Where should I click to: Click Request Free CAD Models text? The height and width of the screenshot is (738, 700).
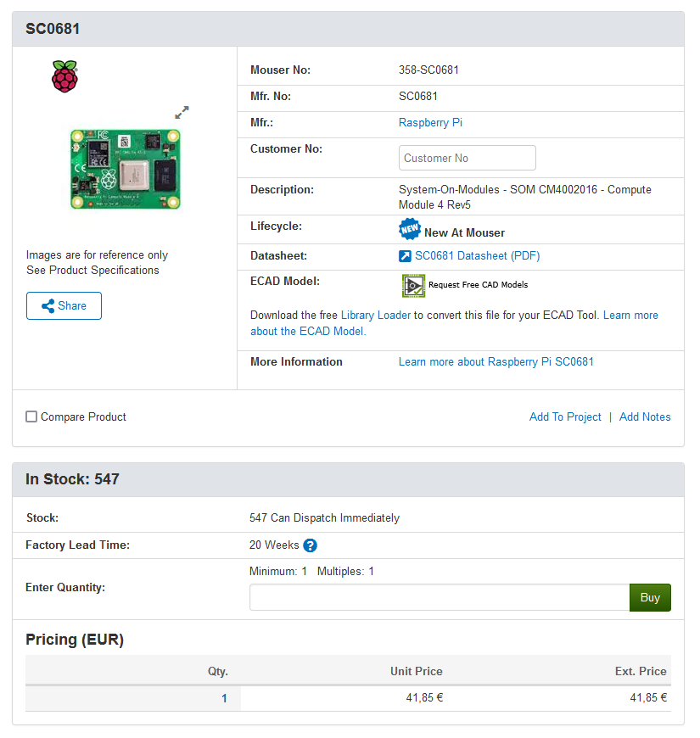pyautogui.click(x=478, y=285)
